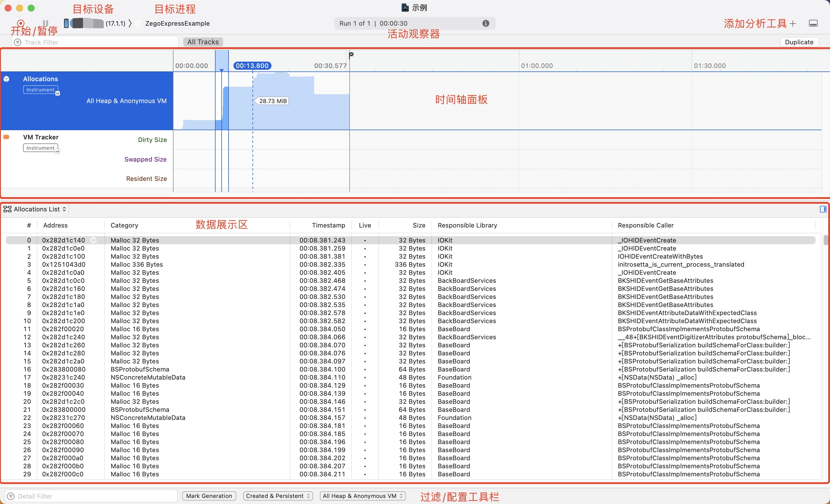
Task: Toggle the right inspector panel beside Allocations List
Action: click(823, 209)
